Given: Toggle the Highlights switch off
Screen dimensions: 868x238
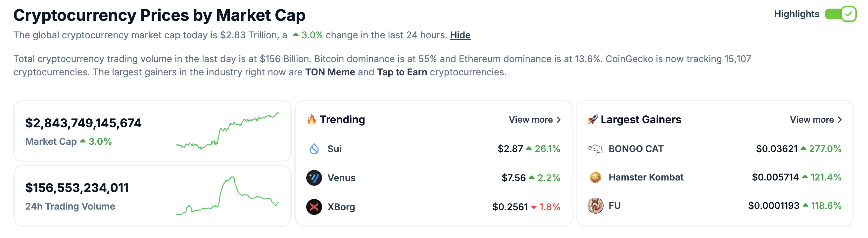Looking at the screenshot, I should 841,14.
